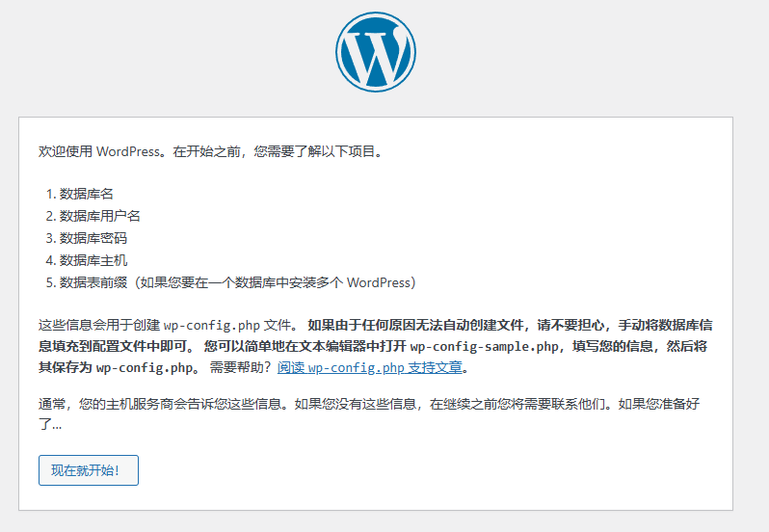
Task: Click the bold text wp-config-sample.php
Action: coord(484,346)
